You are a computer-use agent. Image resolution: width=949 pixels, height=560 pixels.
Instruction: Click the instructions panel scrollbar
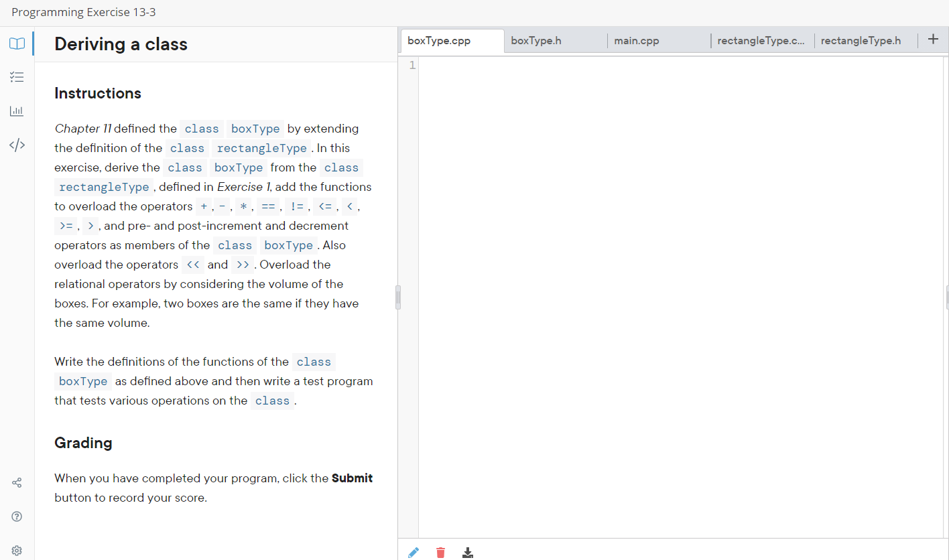tap(397, 297)
